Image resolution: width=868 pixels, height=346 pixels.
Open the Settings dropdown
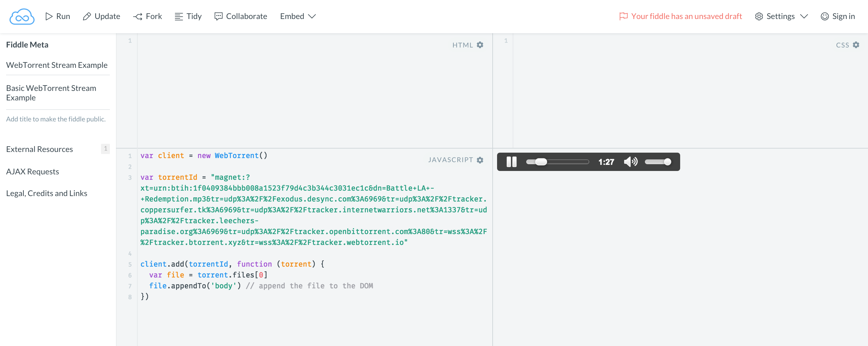pyautogui.click(x=782, y=16)
